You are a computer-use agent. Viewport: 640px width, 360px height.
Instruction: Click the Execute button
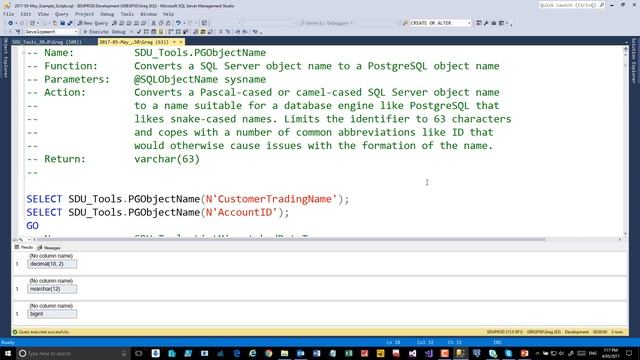(96, 32)
